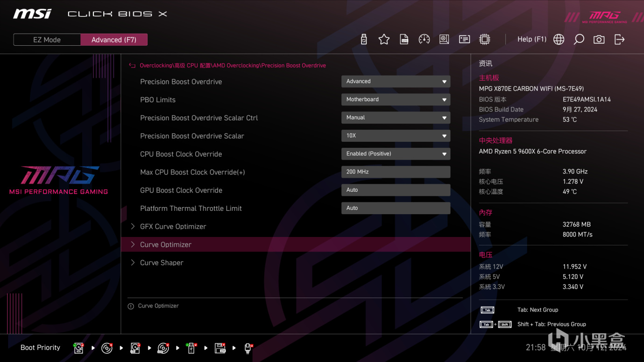Click the Platform Thermal Throttle Limit Auto field
644x362 pixels.
point(396,209)
